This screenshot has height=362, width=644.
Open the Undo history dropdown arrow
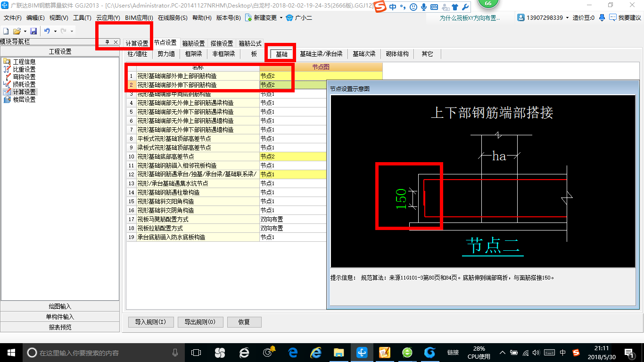(x=55, y=31)
